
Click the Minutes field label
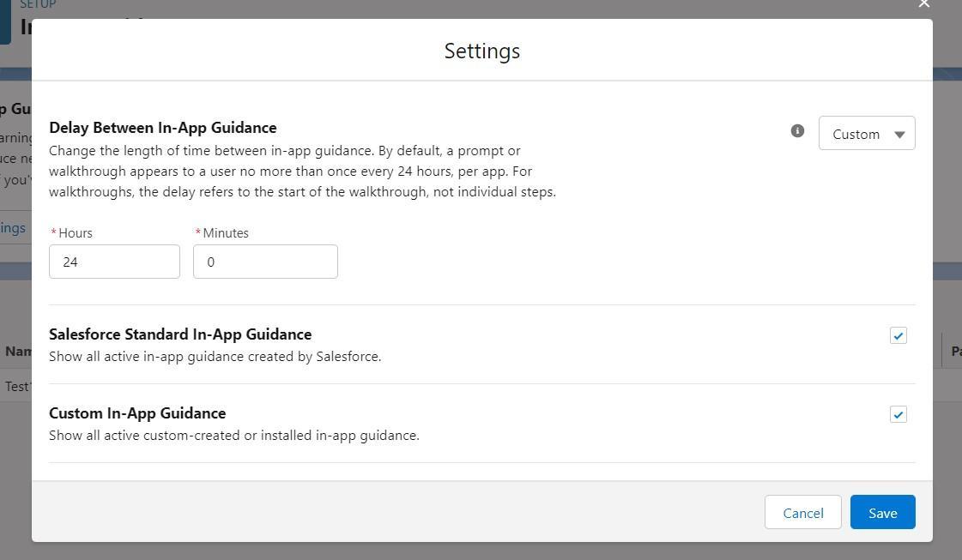(226, 233)
